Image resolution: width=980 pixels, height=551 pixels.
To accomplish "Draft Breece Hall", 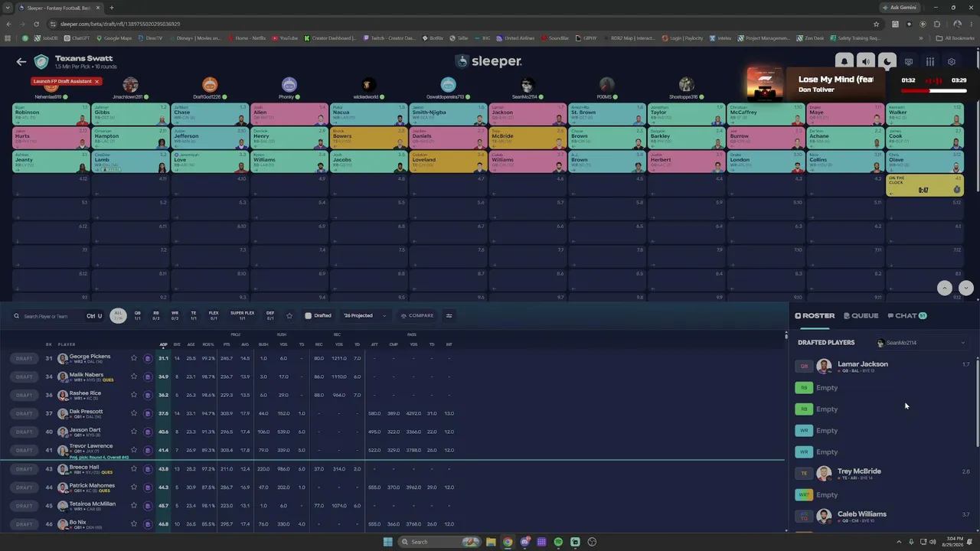I will click(24, 469).
